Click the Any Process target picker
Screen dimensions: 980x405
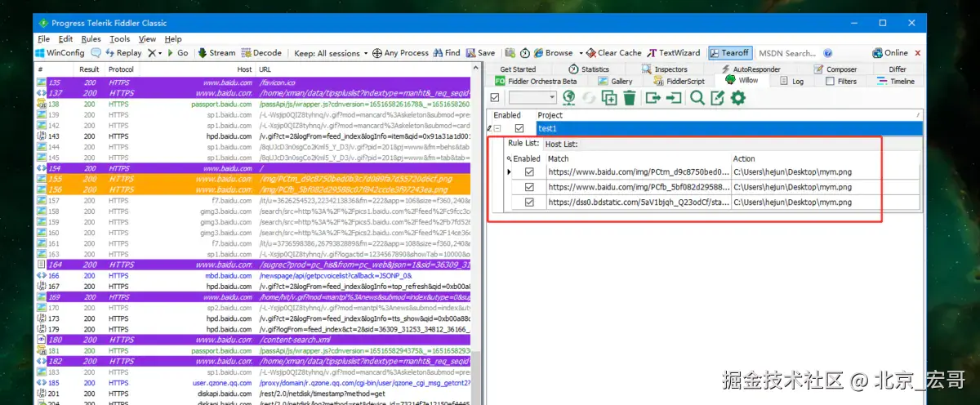click(401, 53)
